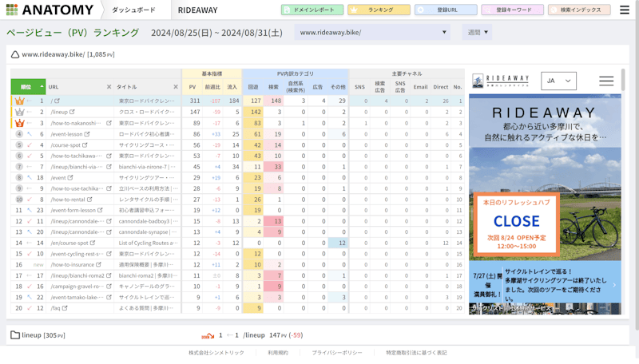Close the タイトル column with X
The image size is (639, 364).
[176, 87]
